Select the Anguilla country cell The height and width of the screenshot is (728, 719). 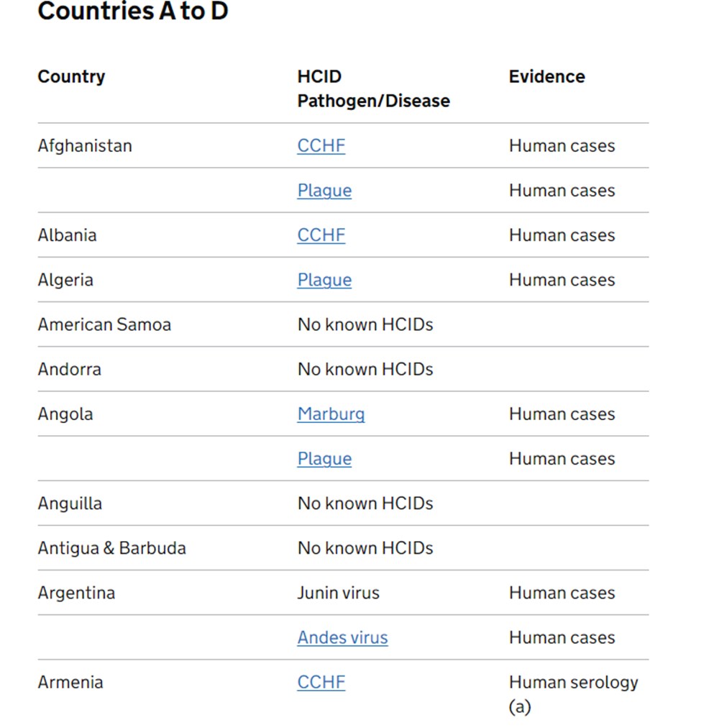pyautogui.click(x=70, y=504)
